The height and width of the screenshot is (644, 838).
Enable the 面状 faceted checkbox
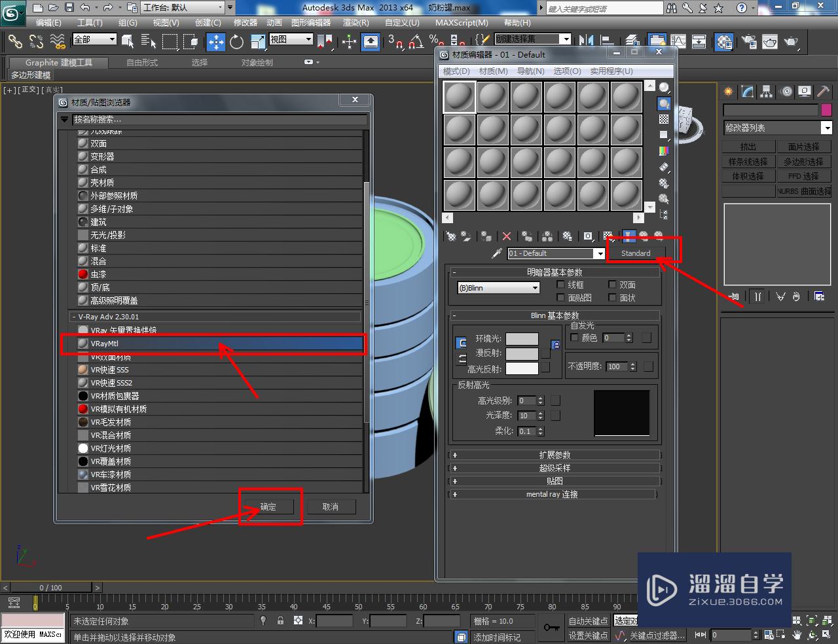(x=612, y=298)
